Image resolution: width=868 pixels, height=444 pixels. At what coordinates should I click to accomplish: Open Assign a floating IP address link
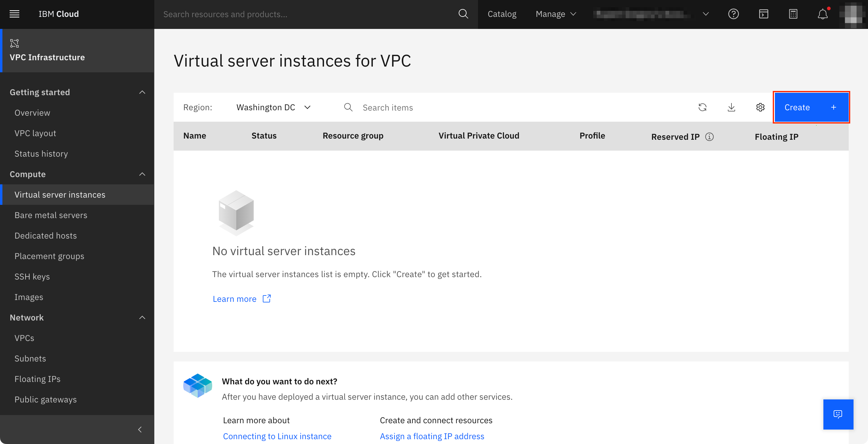point(432,436)
